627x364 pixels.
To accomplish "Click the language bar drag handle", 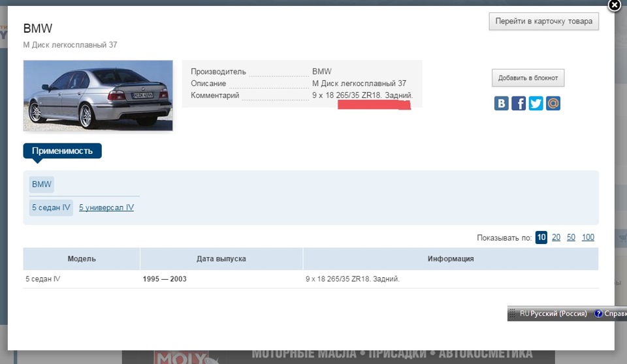I will (512, 314).
